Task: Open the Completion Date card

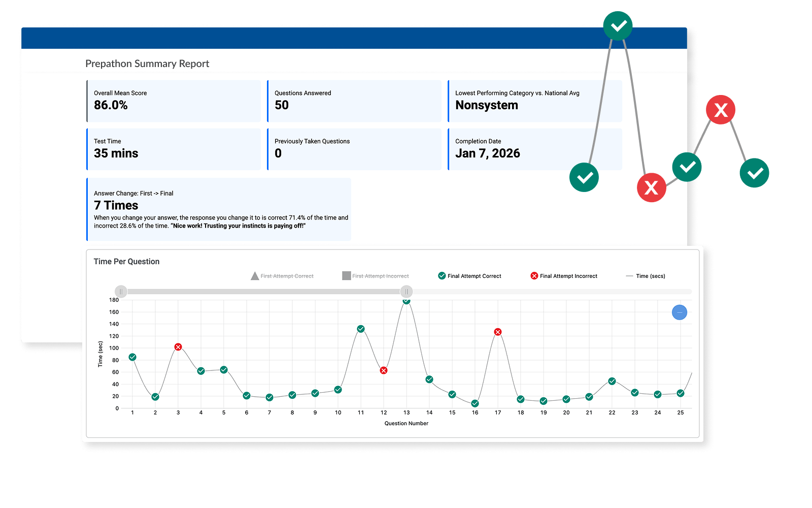Action: [535, 149]
